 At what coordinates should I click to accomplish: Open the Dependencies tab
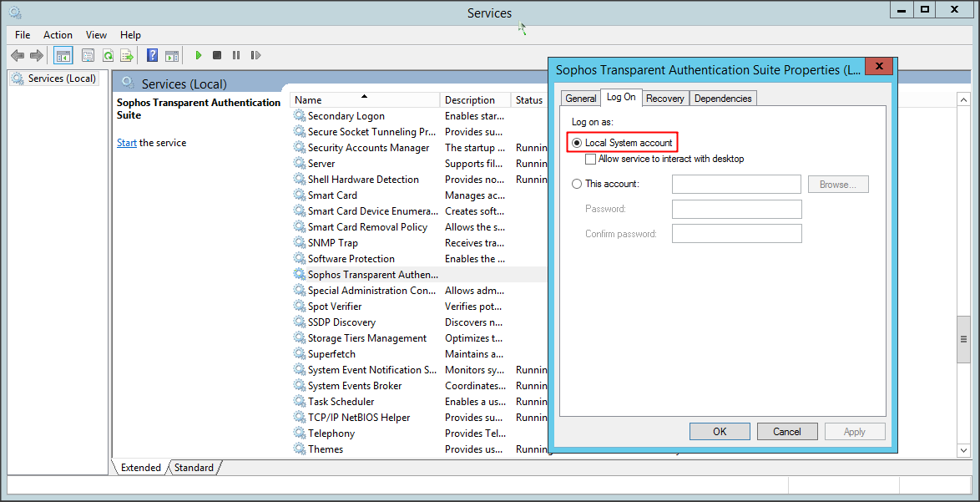point(723,99)
